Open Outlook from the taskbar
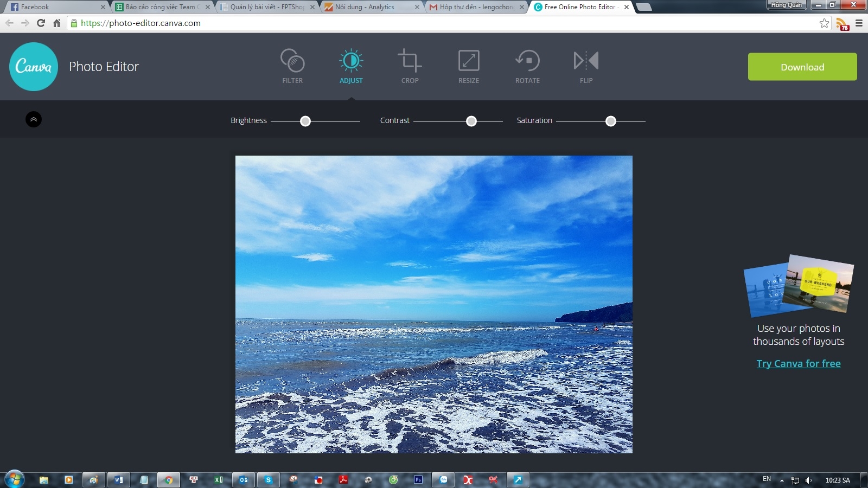The image size is (868, 488). [x=244, y=480]
